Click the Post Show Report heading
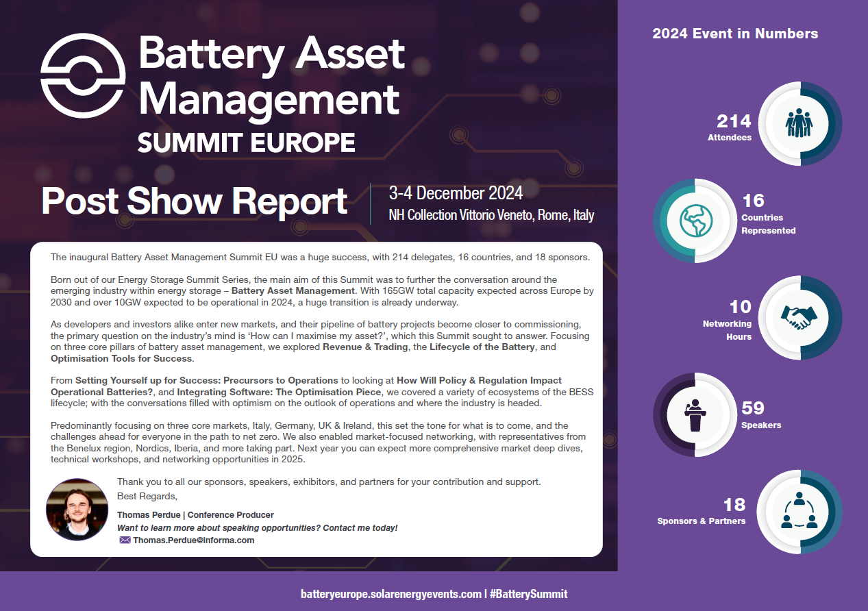The image size is (868, 611). pyautogui.click(x=195, y=201)
